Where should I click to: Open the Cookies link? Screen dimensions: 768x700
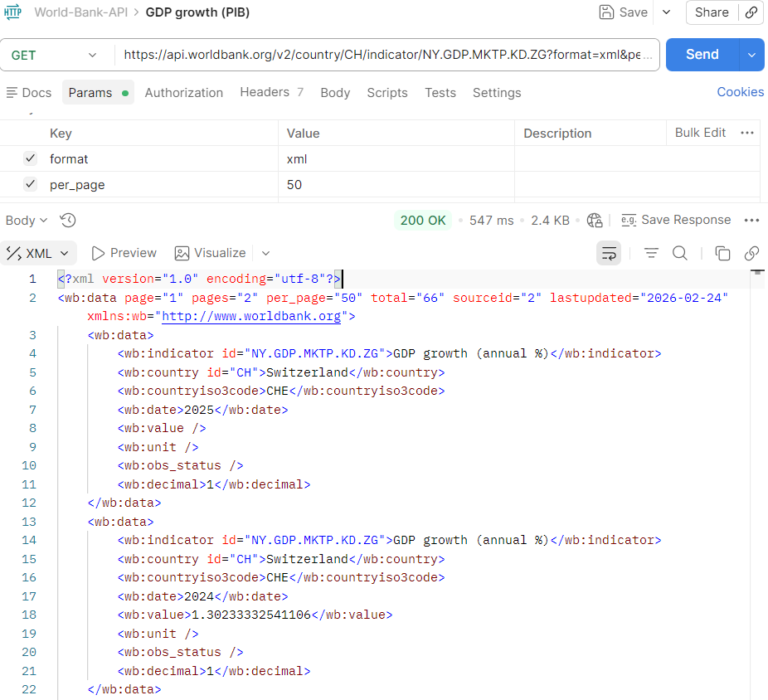coord(740,92)
